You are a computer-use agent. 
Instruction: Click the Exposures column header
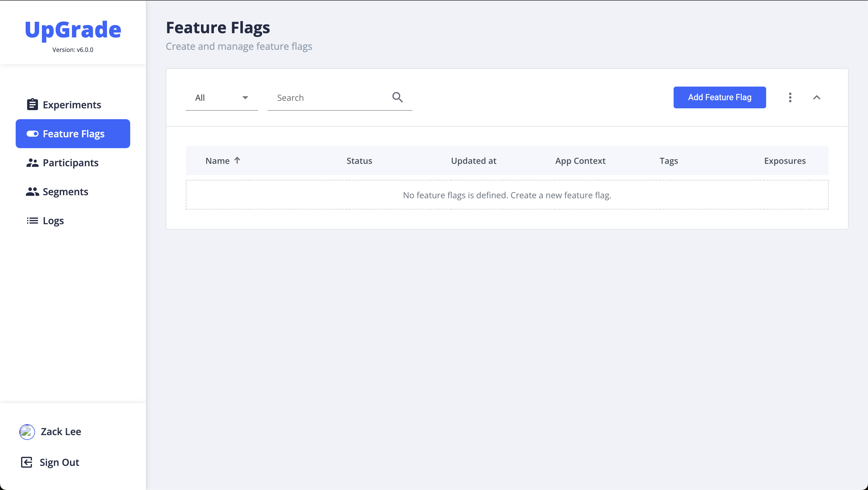[785, 161]
